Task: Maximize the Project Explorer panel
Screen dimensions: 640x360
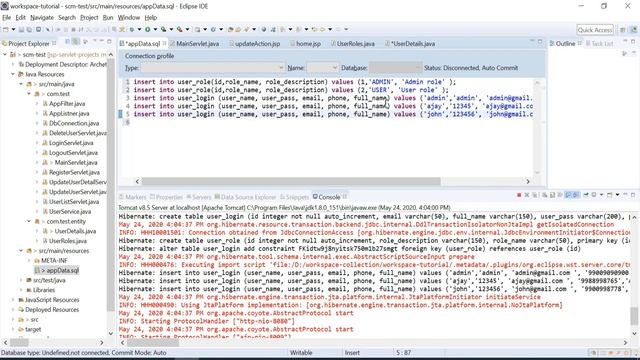Action: pos(109,42)
